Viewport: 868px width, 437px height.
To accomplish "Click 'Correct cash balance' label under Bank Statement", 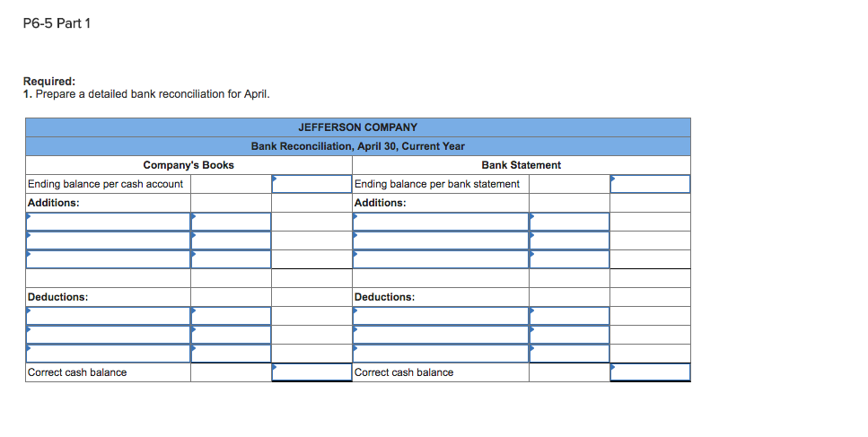I will (404, 372).
